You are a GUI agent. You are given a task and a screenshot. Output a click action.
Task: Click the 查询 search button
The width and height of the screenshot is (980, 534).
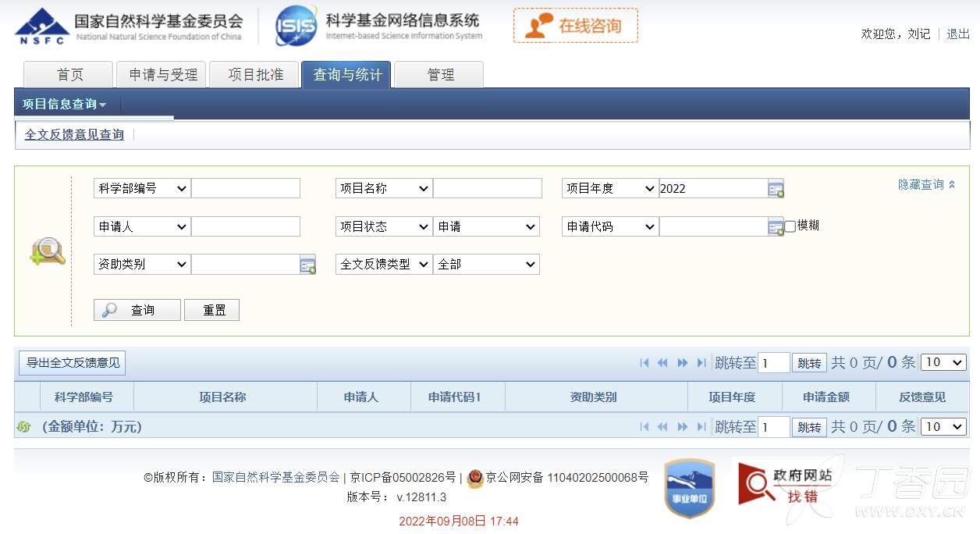click(137, 310)
